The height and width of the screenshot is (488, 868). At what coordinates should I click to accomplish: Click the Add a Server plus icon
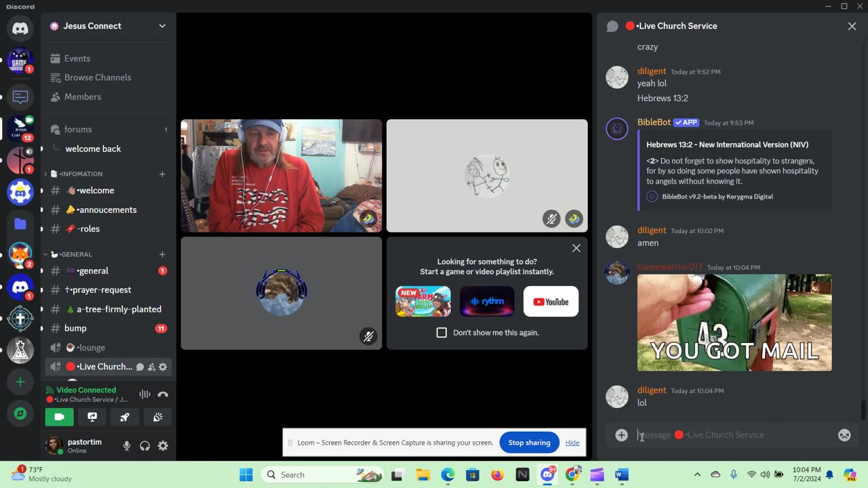coord(20,382)
